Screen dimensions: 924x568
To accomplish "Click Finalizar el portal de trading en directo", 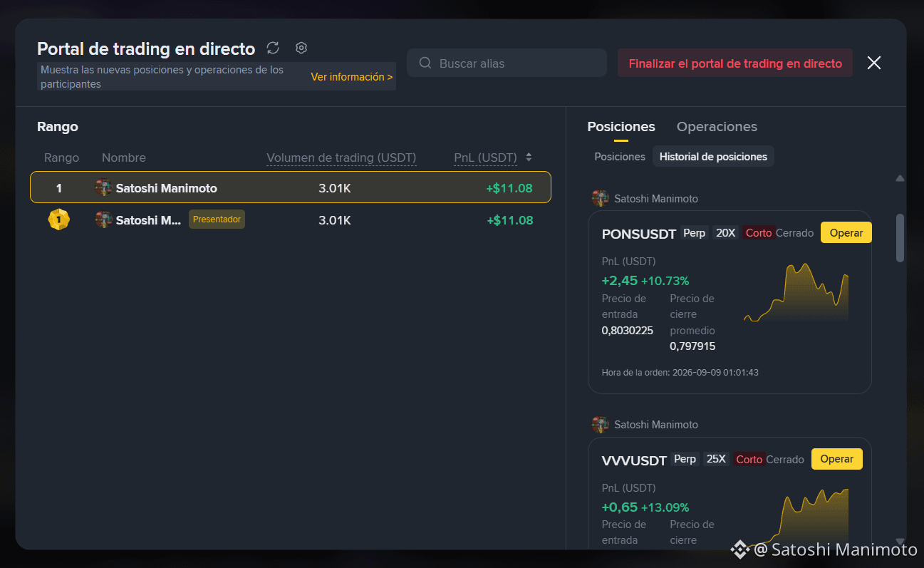I will coord(735,63).
